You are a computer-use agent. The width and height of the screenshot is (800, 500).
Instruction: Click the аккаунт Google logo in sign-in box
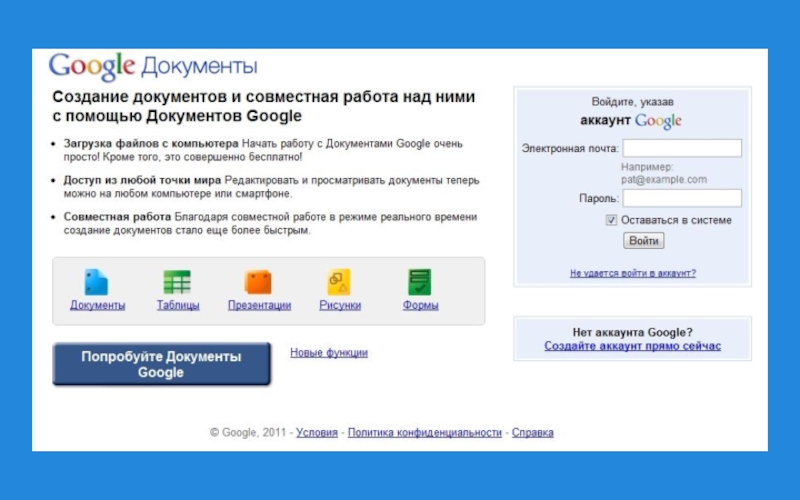631,121
